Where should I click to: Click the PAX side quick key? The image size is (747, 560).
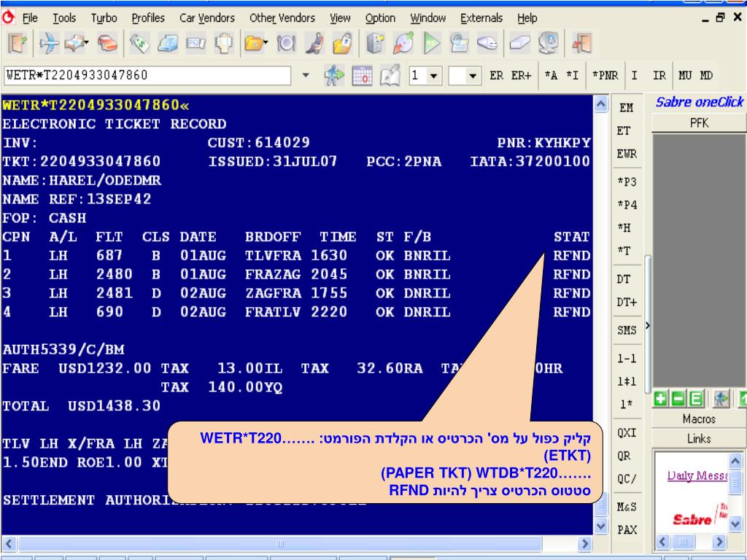click(x=627, y=529)
